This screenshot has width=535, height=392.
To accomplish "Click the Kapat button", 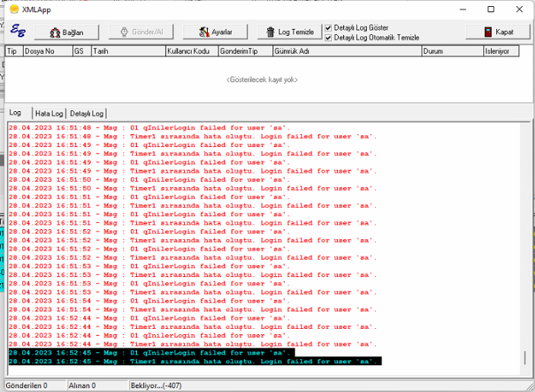I will pyautogui.click(x=498, y=32).
